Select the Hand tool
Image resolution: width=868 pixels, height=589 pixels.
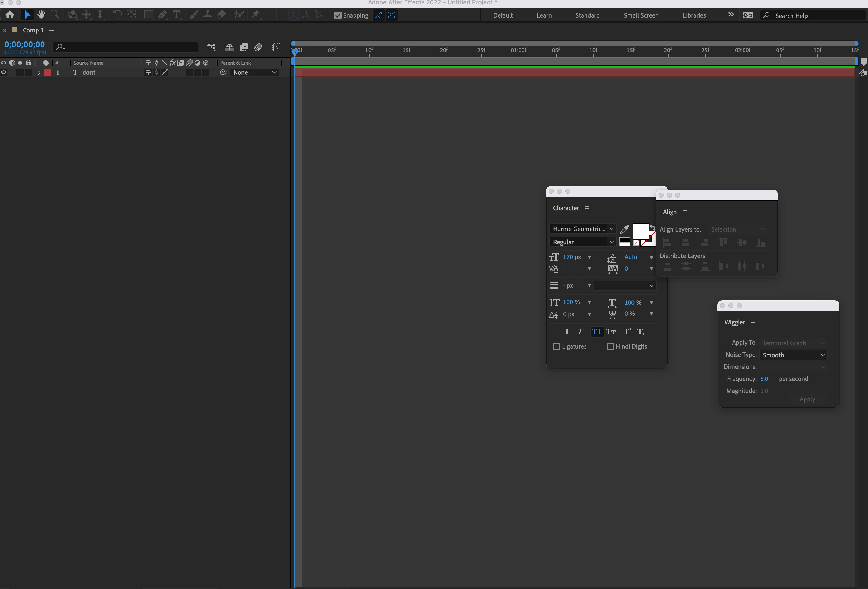click(x=41, y=15)
